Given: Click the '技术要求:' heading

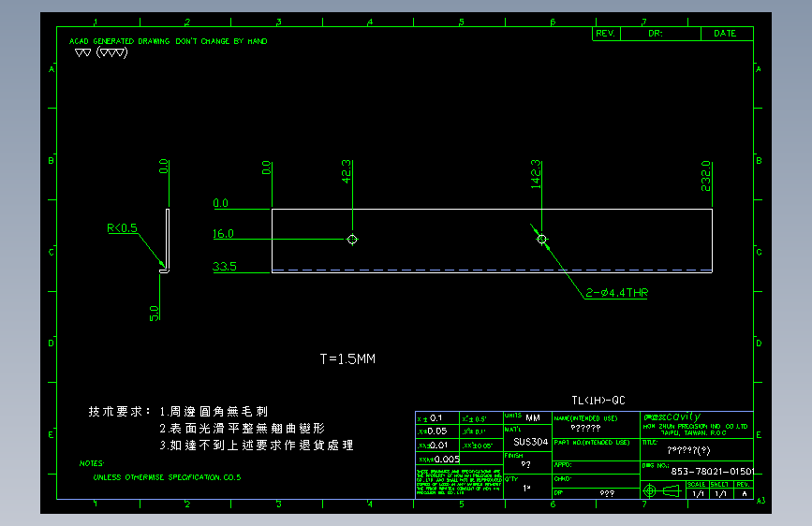Looking at the screenshot, I should pyautogui.click(x=119, y=412).
